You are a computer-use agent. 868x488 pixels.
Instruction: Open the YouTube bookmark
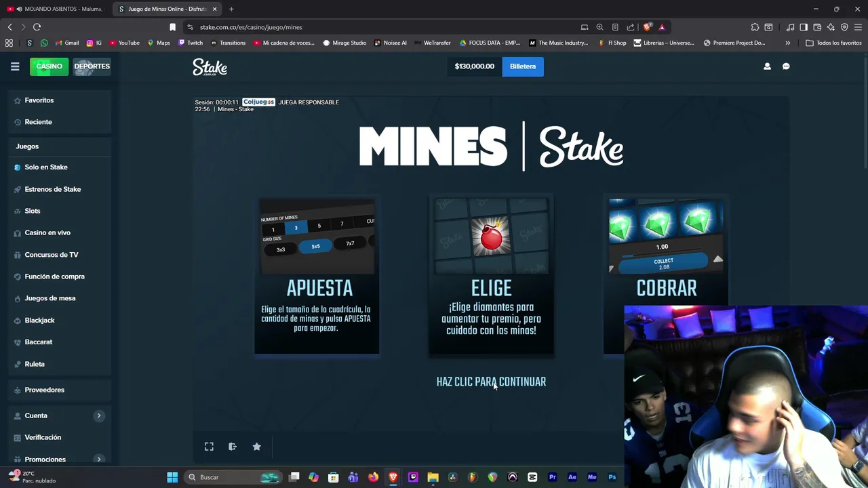[125, 43]
